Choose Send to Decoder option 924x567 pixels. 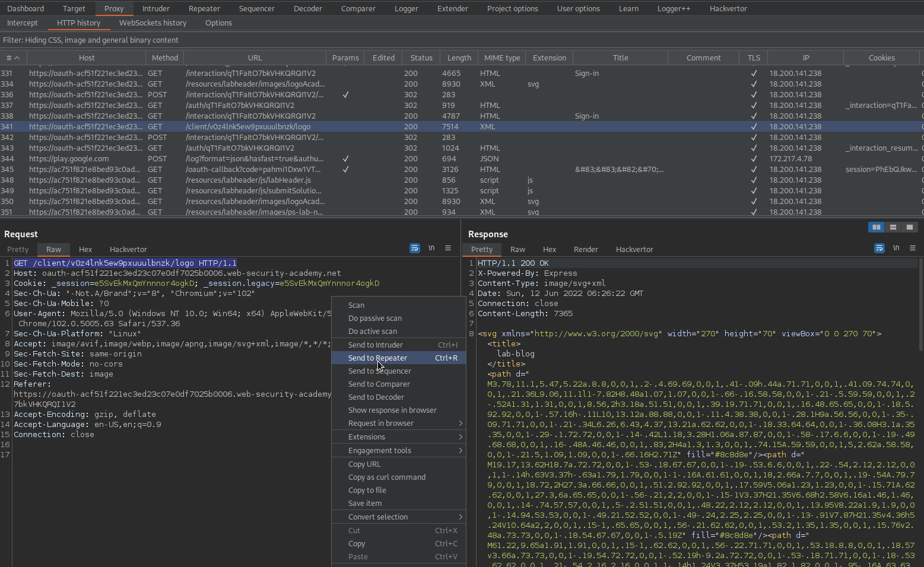pos(399,397)
